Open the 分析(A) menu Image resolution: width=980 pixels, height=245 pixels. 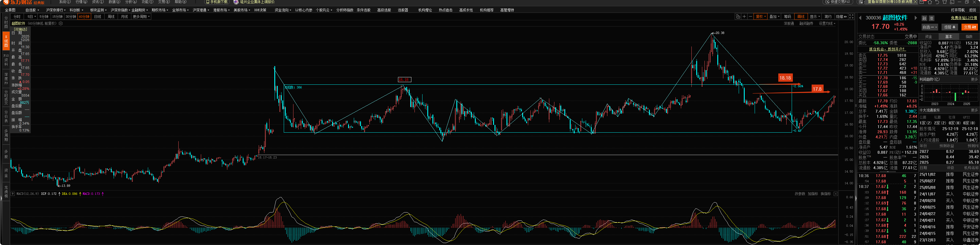130,2
